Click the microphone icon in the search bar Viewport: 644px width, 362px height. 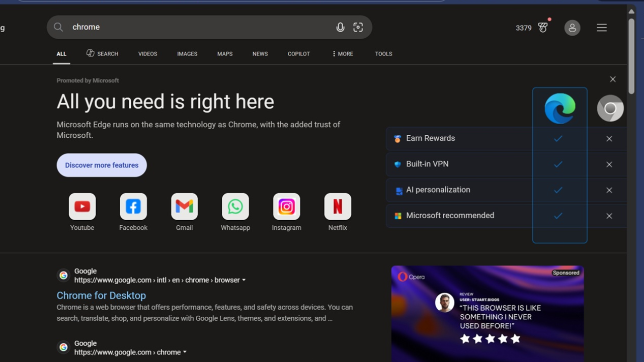[341, 27]
